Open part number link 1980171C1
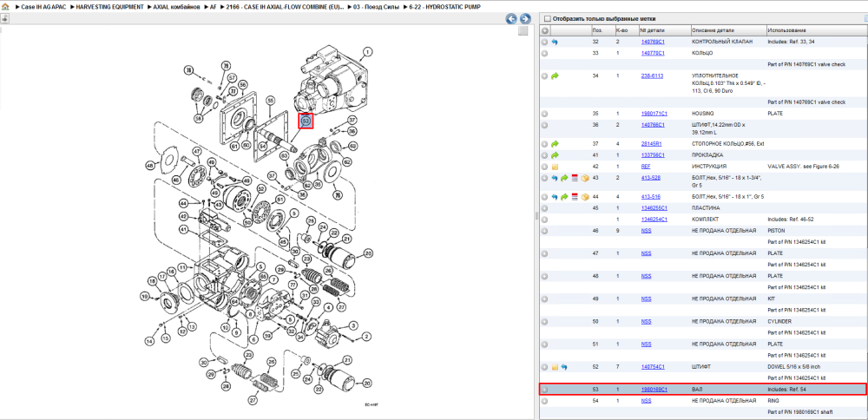 654,114
